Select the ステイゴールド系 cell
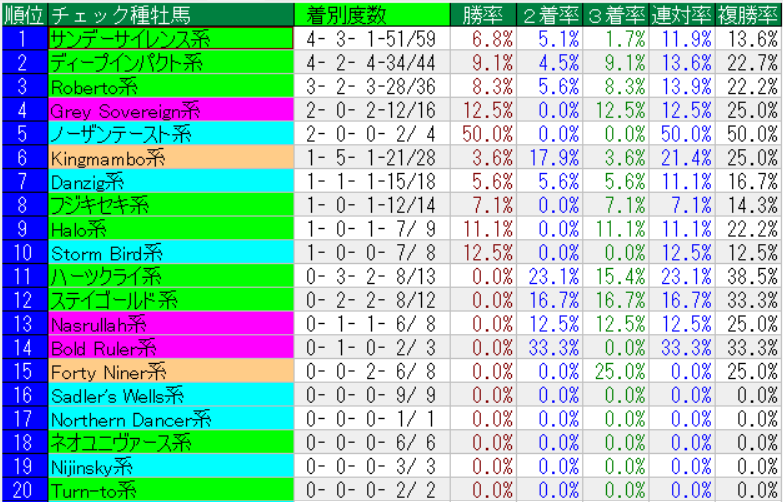The width and height of the screenshot is (783, 502). pyautogui.click(x=171, y=300)
